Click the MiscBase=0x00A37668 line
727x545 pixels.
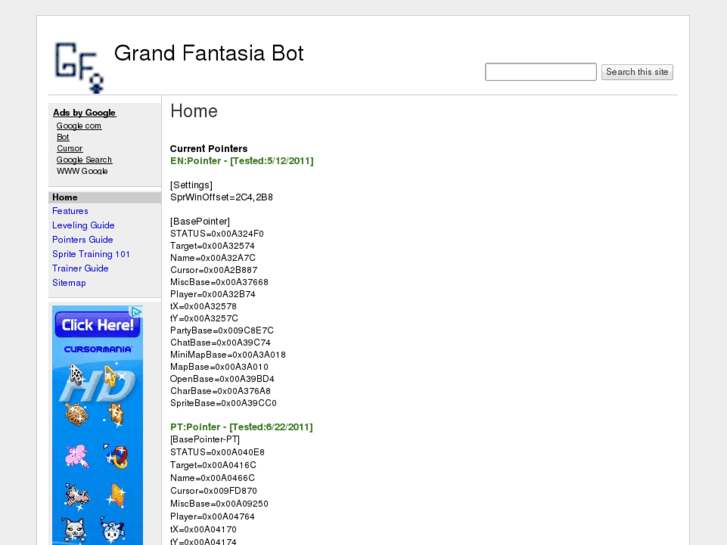point(219,282)
